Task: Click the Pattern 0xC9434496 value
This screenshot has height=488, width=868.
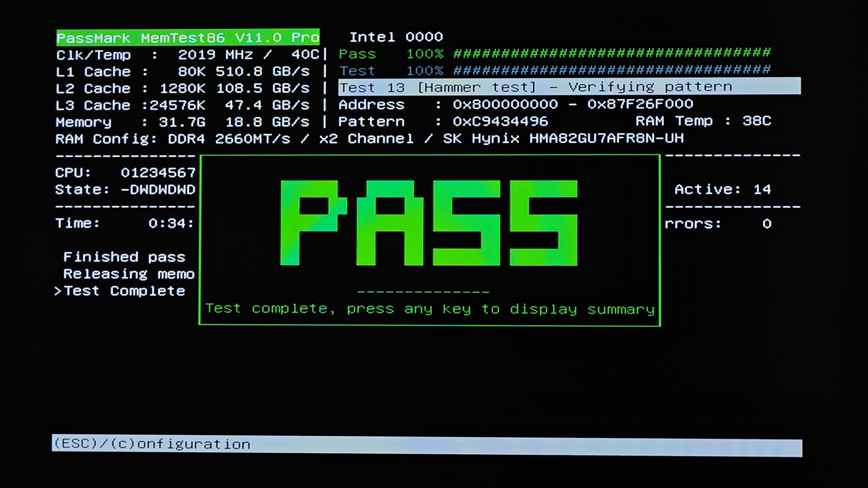Action: point(500,121)
